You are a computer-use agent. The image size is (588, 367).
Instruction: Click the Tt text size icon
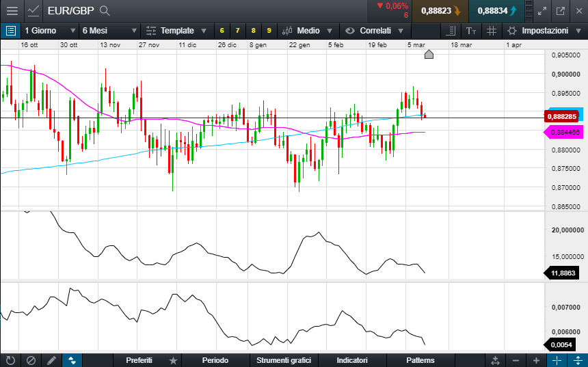(x=471, y=31)
